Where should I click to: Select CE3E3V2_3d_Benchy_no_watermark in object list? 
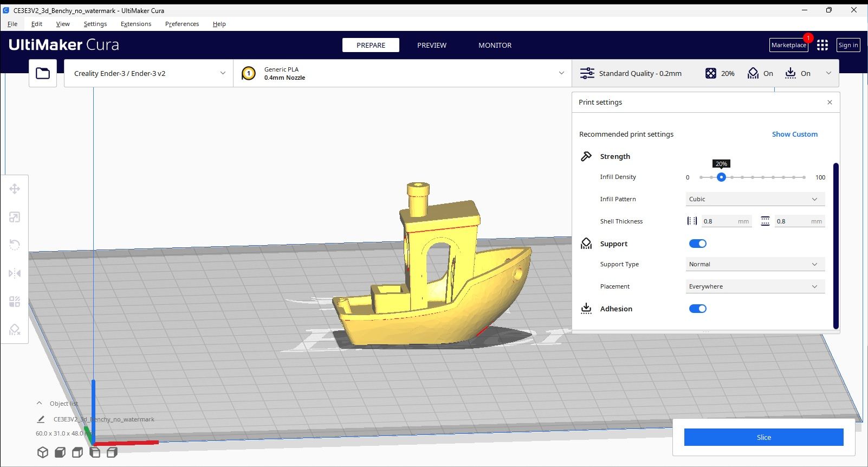click(x=103, y=419)
